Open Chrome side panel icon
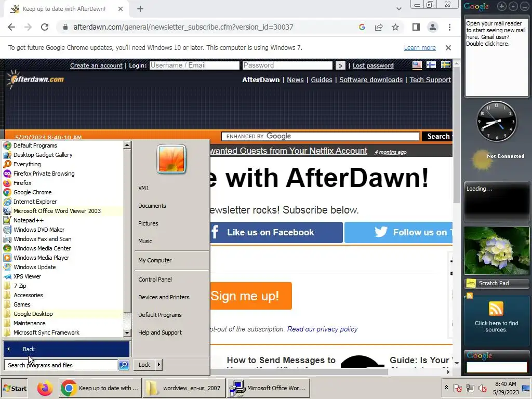 (x=416, y=27)
